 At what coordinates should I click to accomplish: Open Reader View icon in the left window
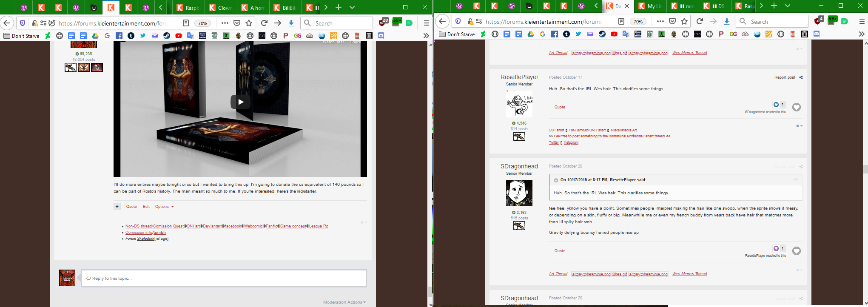pos(186,23)
